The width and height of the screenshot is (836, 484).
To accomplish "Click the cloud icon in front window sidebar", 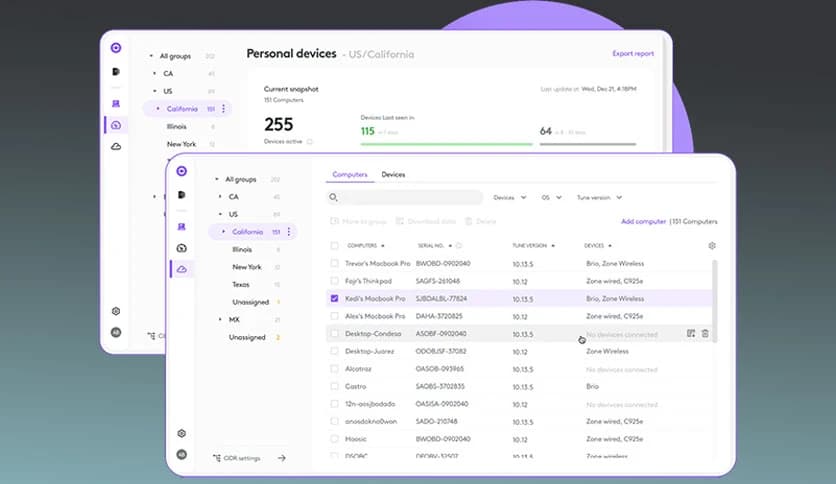I will point(181,269).
